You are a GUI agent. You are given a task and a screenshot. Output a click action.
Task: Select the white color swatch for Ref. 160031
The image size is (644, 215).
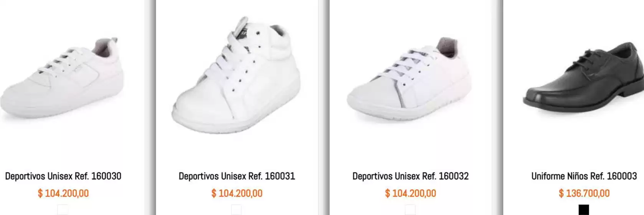tap(236, 210)
